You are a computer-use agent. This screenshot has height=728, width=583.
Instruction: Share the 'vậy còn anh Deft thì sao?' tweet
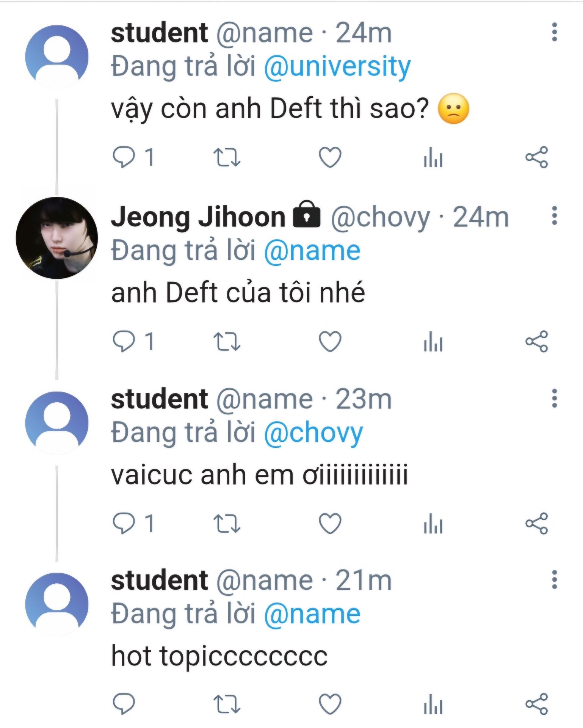coord(536,157)
